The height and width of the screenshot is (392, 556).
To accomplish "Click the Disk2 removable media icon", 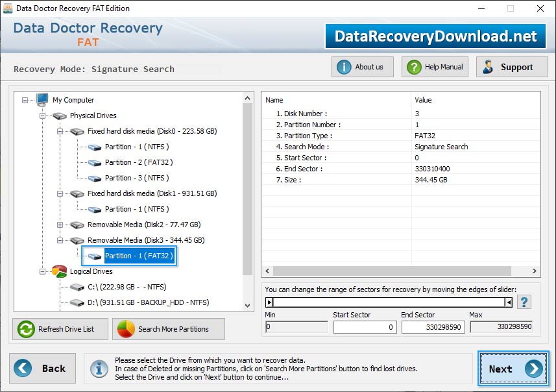I will (77, 225).
